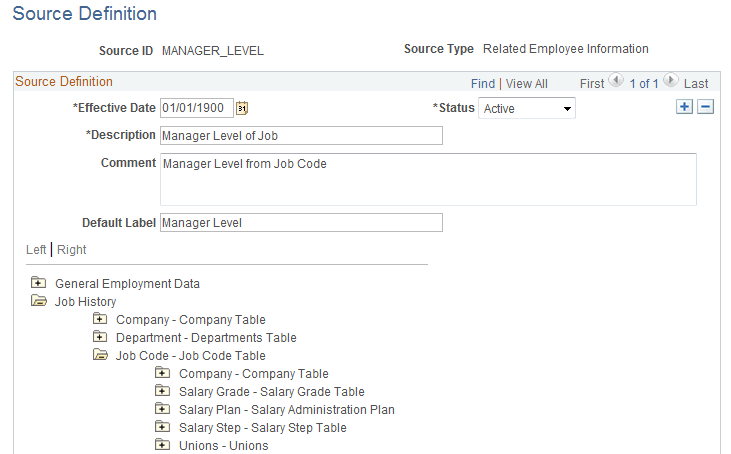The height and width of the screenshot is (454, 731).
Task: Collapse the Job History folder
Action: 39,301
